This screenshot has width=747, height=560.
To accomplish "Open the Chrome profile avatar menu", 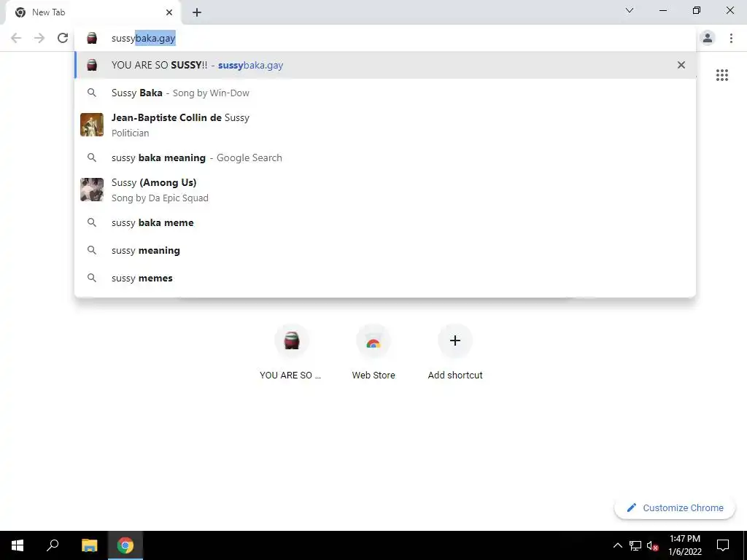I will [x=708, y=38].
